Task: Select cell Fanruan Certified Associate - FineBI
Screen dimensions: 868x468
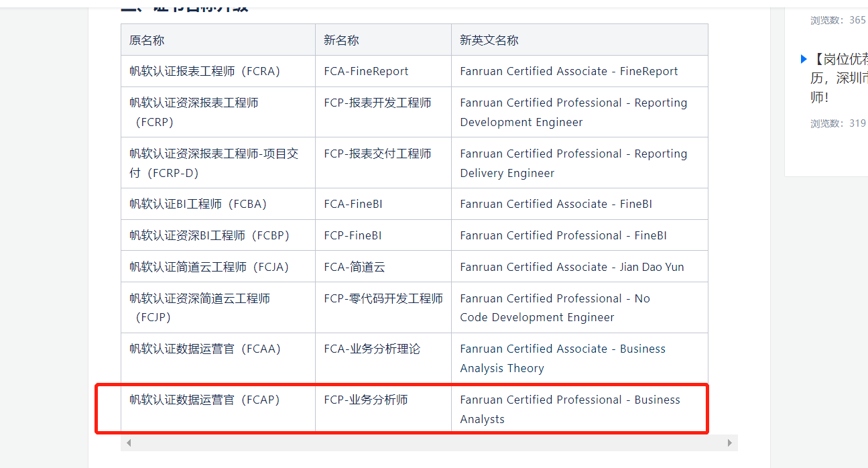Action: click(580, 204)
